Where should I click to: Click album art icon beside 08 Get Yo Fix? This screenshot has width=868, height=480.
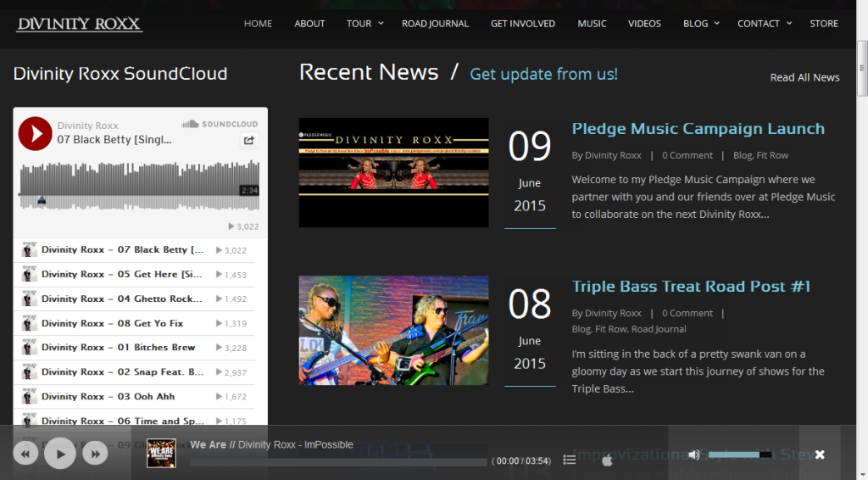coord(30,323)
